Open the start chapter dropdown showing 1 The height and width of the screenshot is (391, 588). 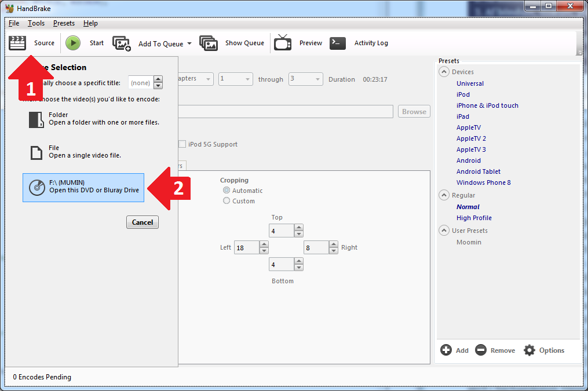236,79
